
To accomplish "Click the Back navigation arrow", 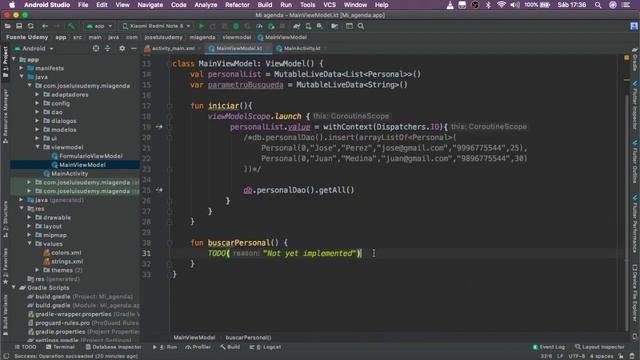I will [45, 26].
